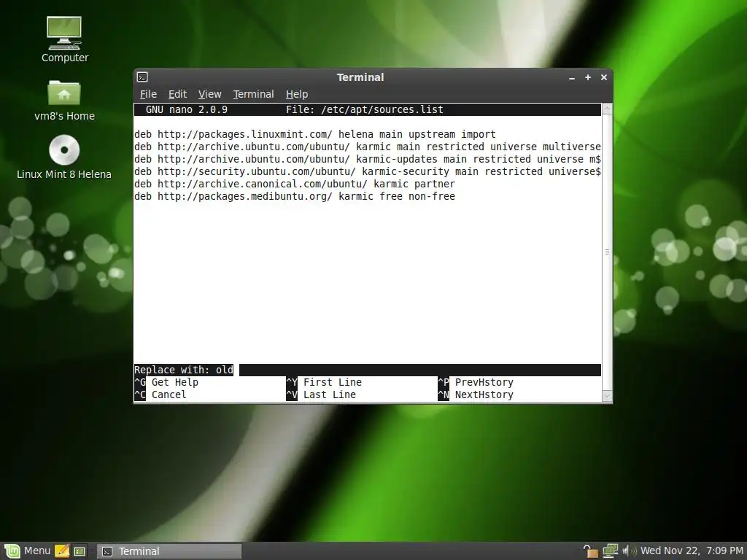Click the 'Replace with: old' input line
This screenshot has width=747, height=560.
coord(368,370)
